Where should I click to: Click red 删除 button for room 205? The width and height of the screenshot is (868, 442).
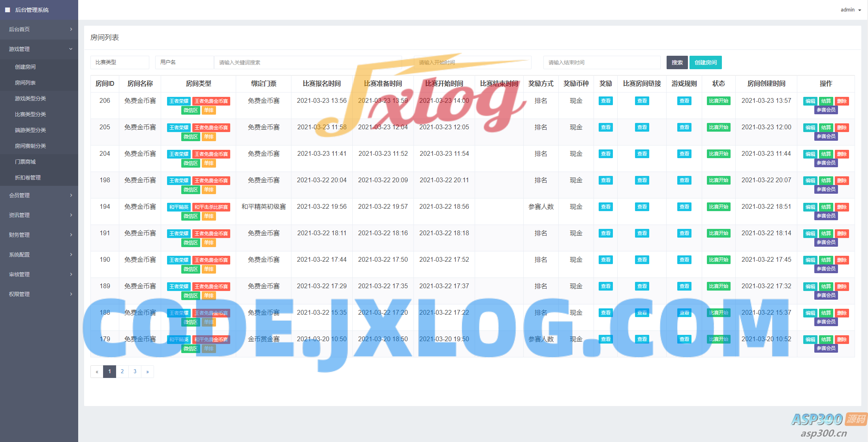842,128
